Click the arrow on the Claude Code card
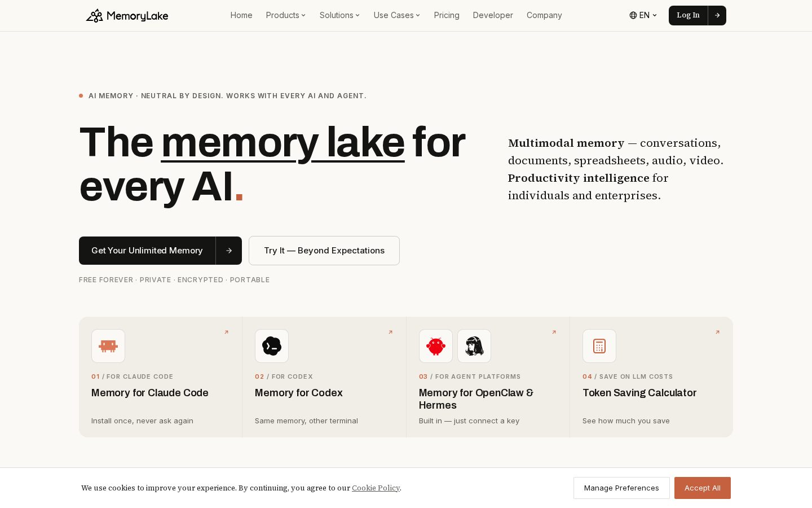The height and width of the screenshot is (508, 812). click(227, 332)
